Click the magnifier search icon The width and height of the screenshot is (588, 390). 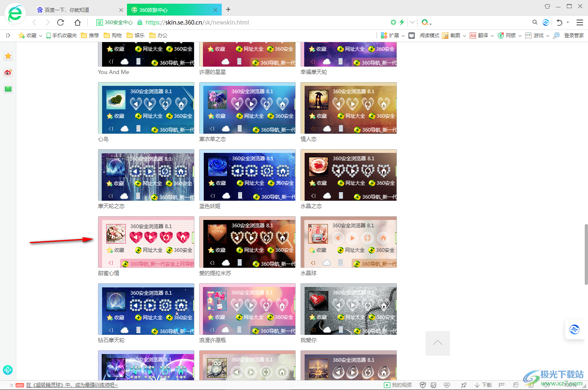point(535,22)
